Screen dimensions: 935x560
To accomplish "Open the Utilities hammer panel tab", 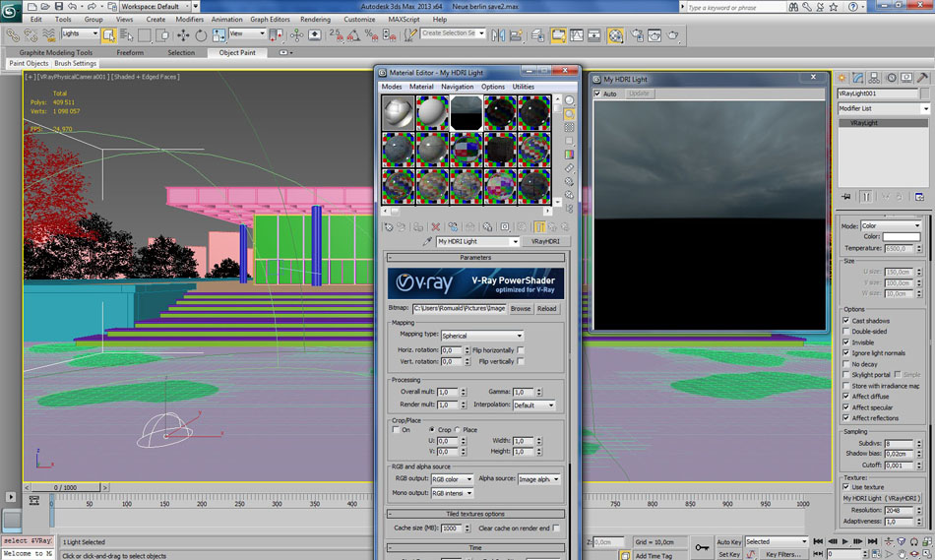I will click(922, 78).
